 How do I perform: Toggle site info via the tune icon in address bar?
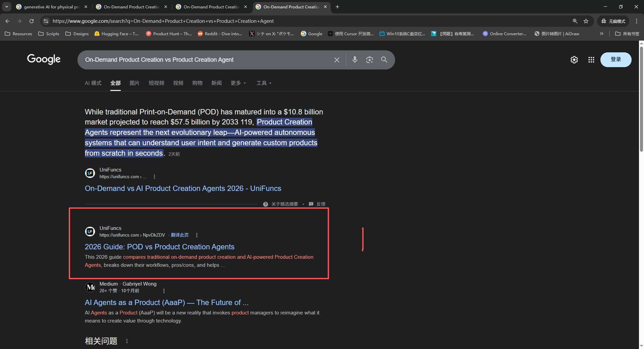46,21
